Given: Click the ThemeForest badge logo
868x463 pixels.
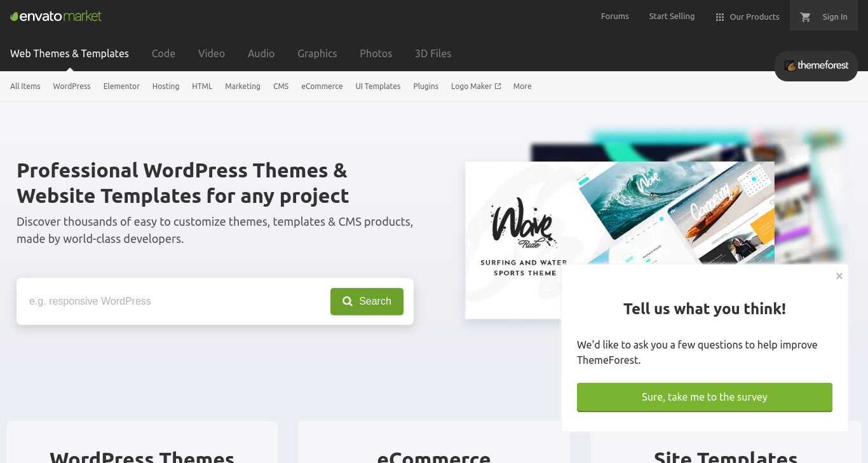Looking at the screenshot, I should pos(816,66).
